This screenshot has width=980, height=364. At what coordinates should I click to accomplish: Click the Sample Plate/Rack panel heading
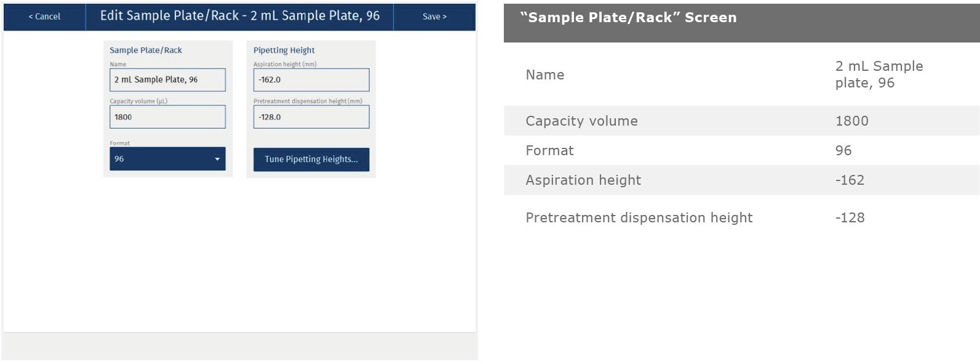[146, 51]
